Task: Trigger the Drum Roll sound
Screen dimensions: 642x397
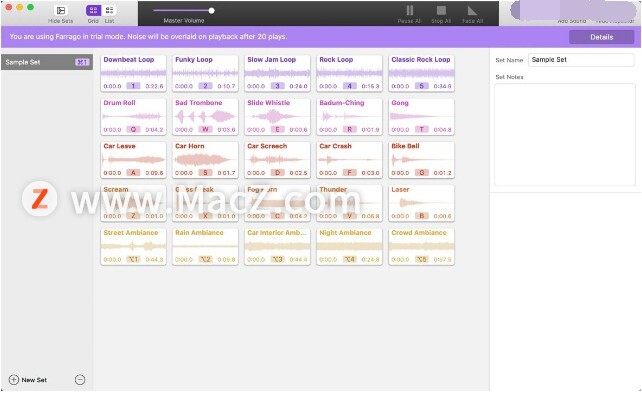Action: click(x=133, y=117)
